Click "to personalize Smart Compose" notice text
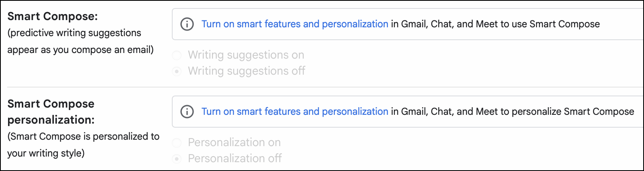The image size is (644, 171). (573, 112)
